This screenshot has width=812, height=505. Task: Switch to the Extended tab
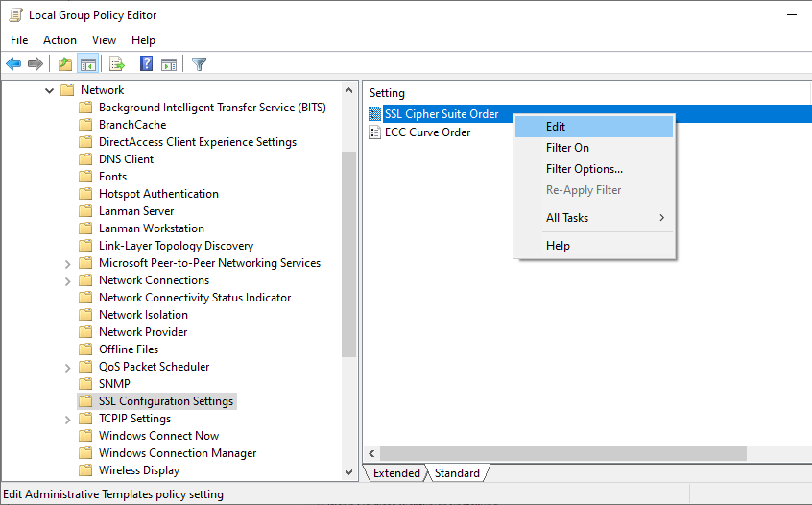click(395, 473)
